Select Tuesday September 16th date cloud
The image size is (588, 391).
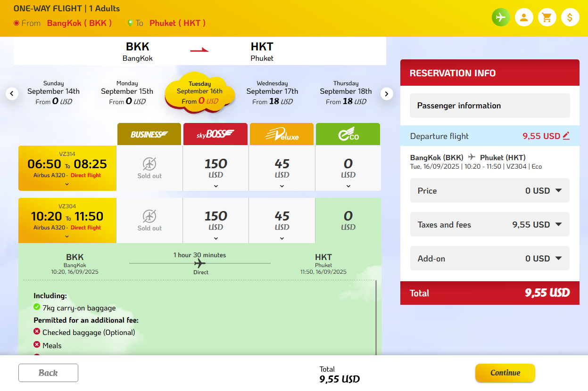[199, 92]
